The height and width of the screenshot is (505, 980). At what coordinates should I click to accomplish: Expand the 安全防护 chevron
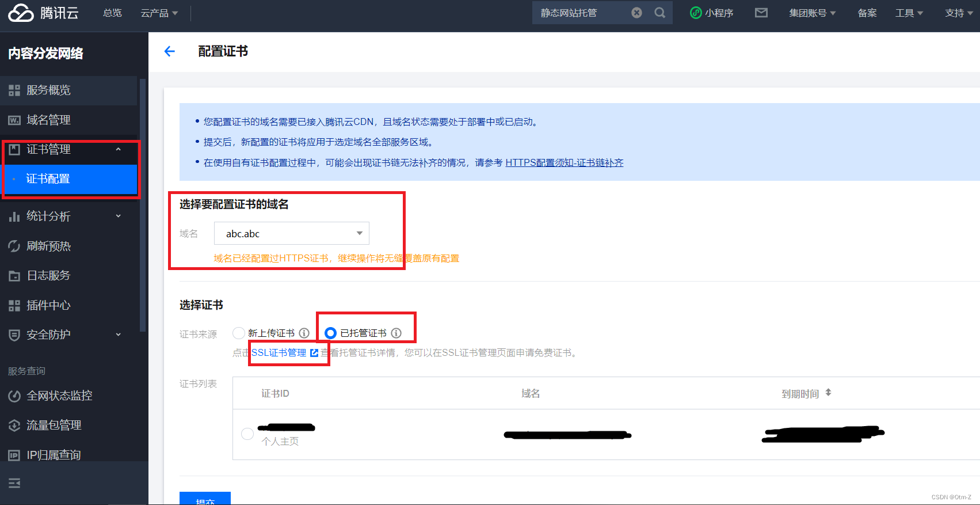click(x=119, y=335)
